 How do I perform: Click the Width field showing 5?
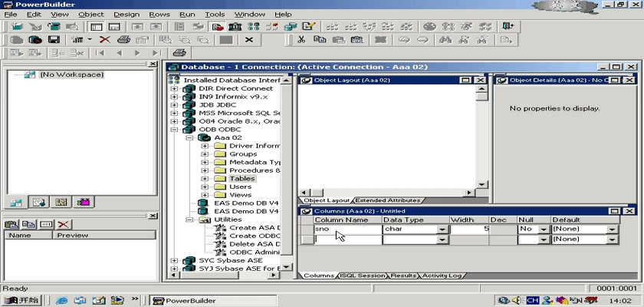(x=469, y=229)
